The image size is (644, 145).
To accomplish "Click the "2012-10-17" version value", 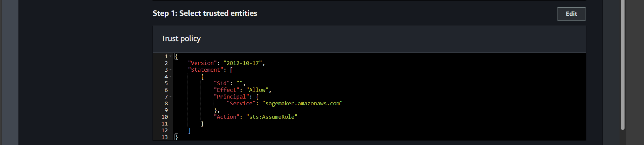I will (x=243, y=63).
